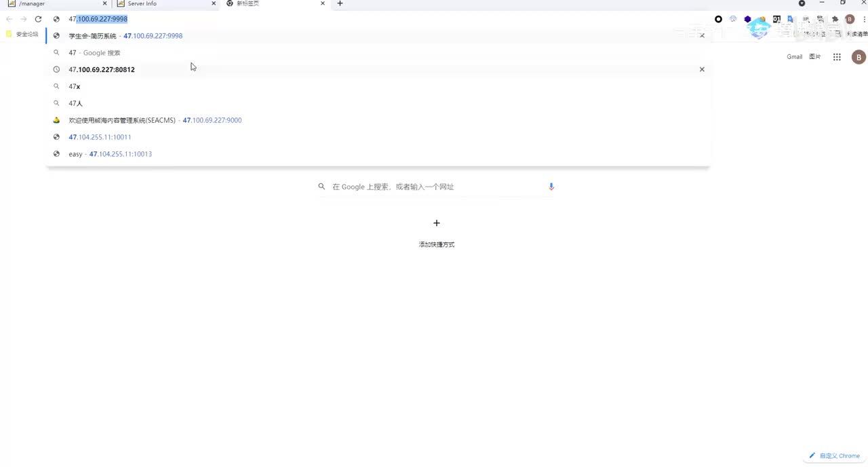Viewport: 868px width, 467px height.
Task: Click the magnifier icon in Google search box
Action: [x=322, y=187]
